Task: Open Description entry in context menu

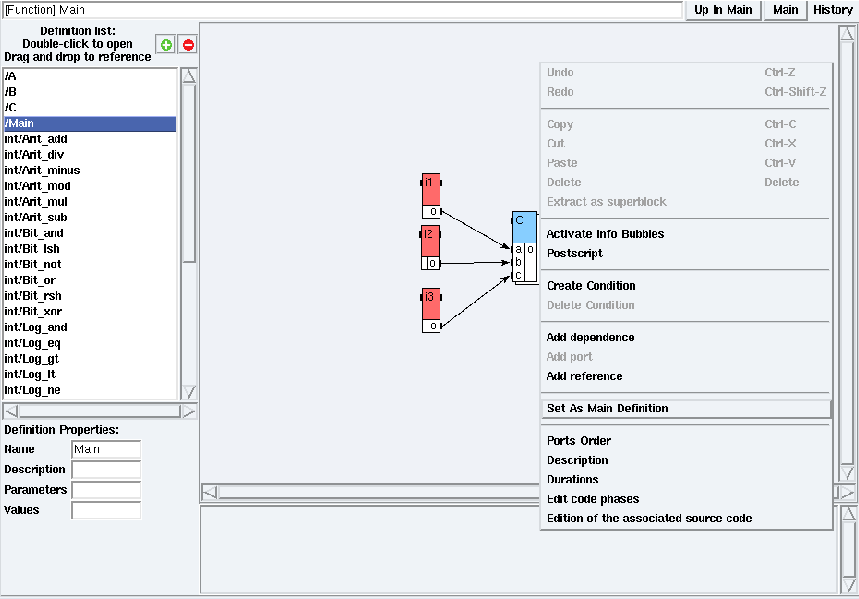Action: (685, 460)
